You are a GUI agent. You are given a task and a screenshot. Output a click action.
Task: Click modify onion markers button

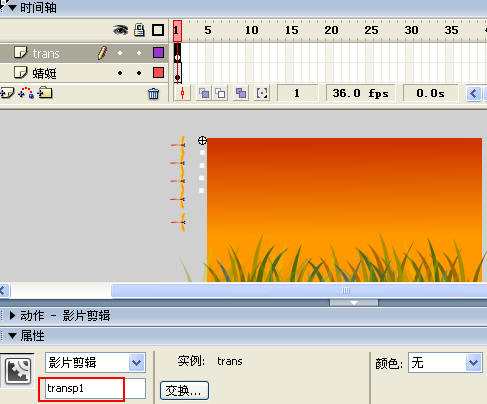pos(262,93)
